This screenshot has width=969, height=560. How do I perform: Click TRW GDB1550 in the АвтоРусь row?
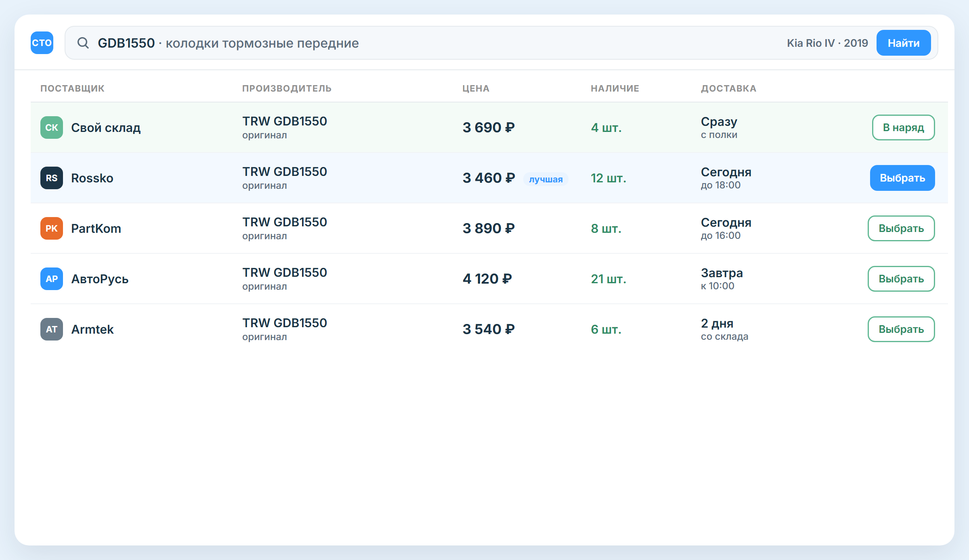tap(285, 272)
